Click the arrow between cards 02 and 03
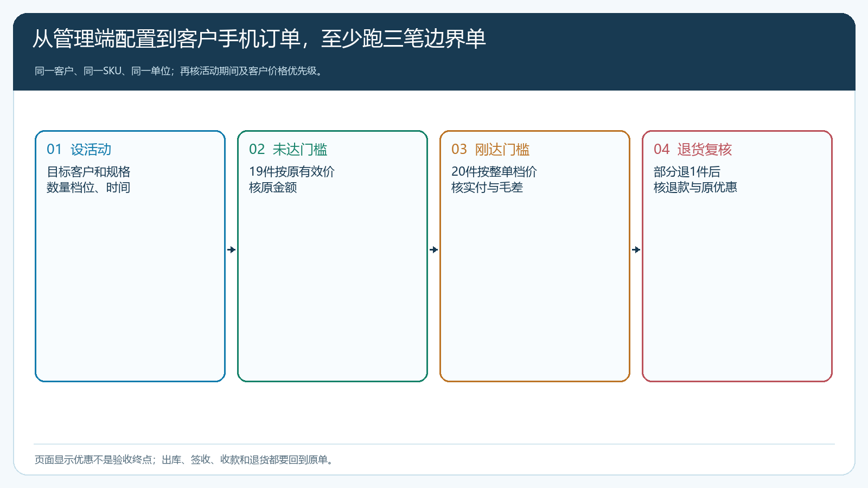This screenshot has height=488, width=868. tap(434, 250)
